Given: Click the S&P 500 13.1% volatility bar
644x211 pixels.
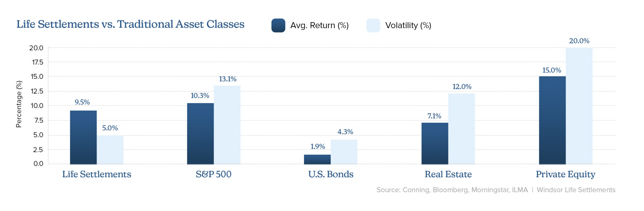Looking at the screenshot, I should pos(227,125).
